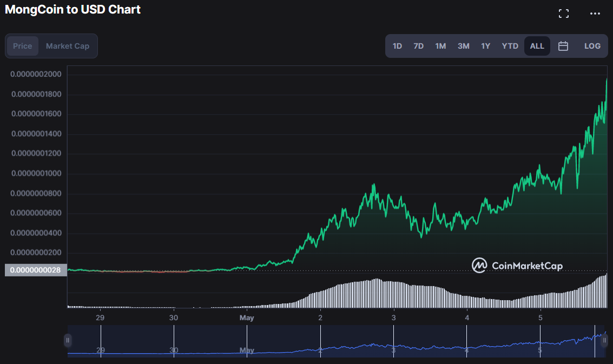Click the May label on chart axis
Screen dimensions: 613x364
[247, 317]
